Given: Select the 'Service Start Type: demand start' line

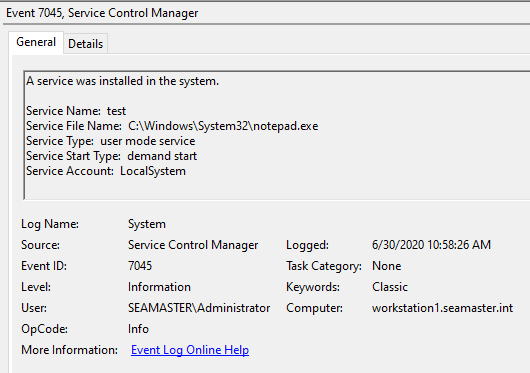Looking at the screenshot, I should pos(112,156).
